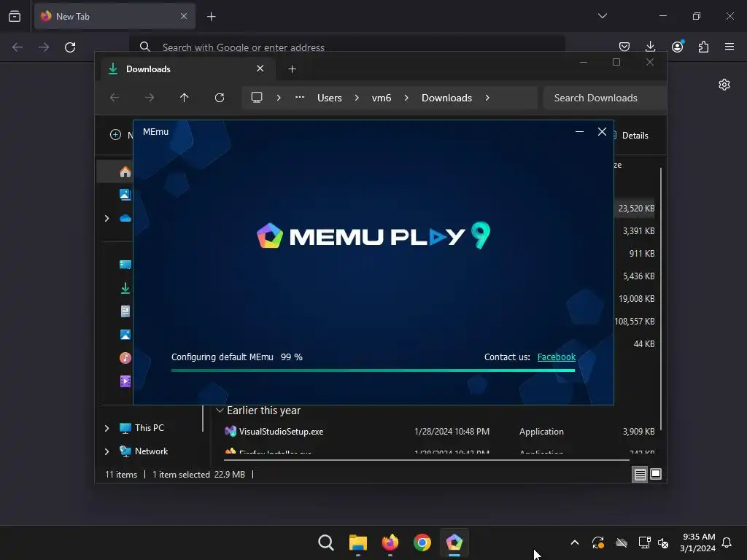The image size is (747, 560).
Task: Switch to the Downloads tab in Explorer
Action: (187, 69)
